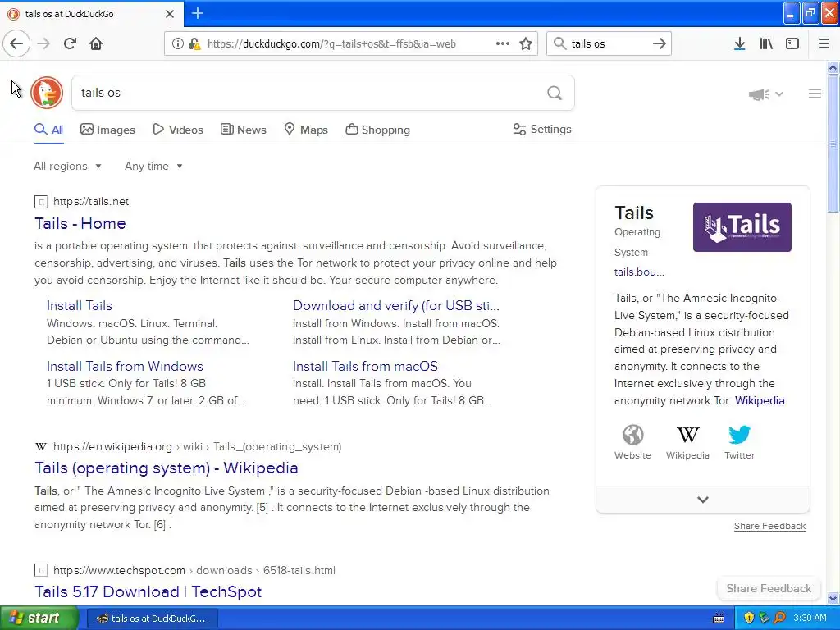Image resolution: width=840 pixels, height=630 pixels.
Task: Click the taskbar clock 3:30 AM
Action: tap(810, 619)
